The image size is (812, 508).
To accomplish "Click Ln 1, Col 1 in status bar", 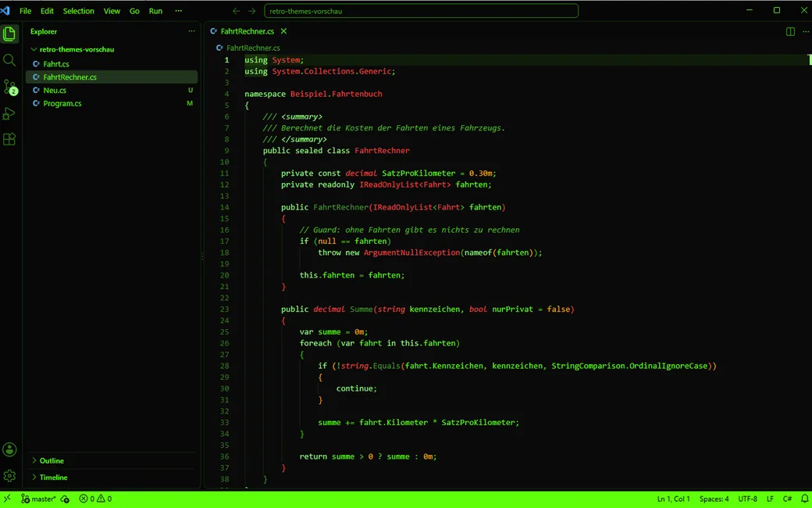I will click(674, 499).
